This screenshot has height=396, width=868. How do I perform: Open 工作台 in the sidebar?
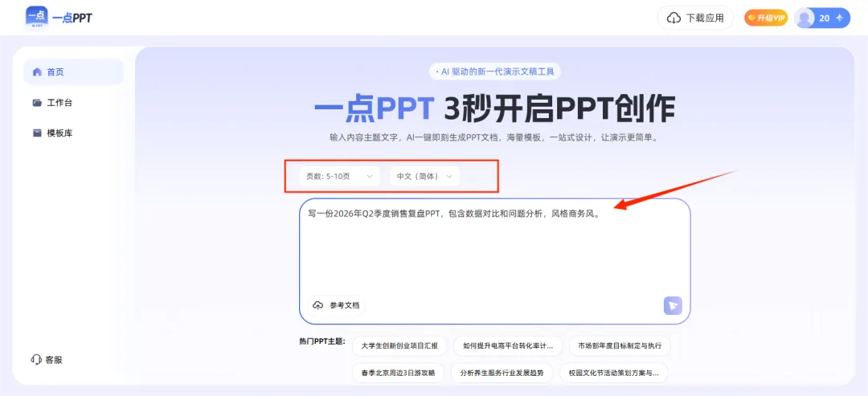(x=74, y=102)
